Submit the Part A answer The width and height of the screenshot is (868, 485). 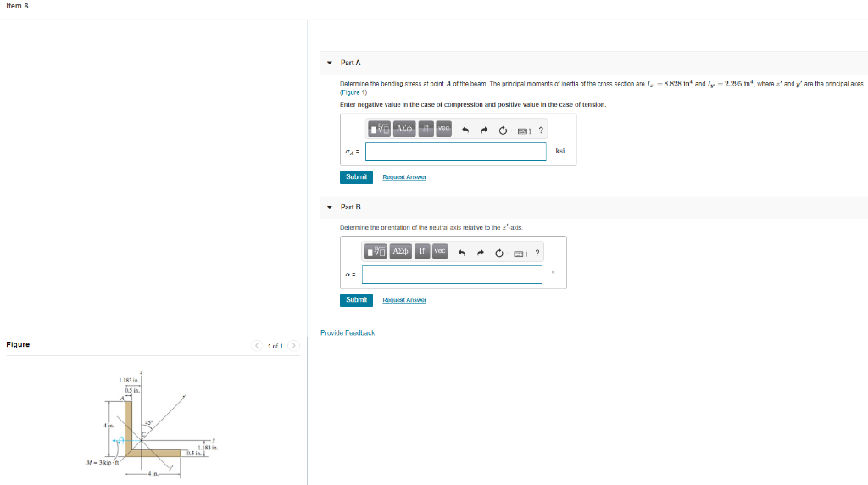pyautogui.click(x=356, y=177)
